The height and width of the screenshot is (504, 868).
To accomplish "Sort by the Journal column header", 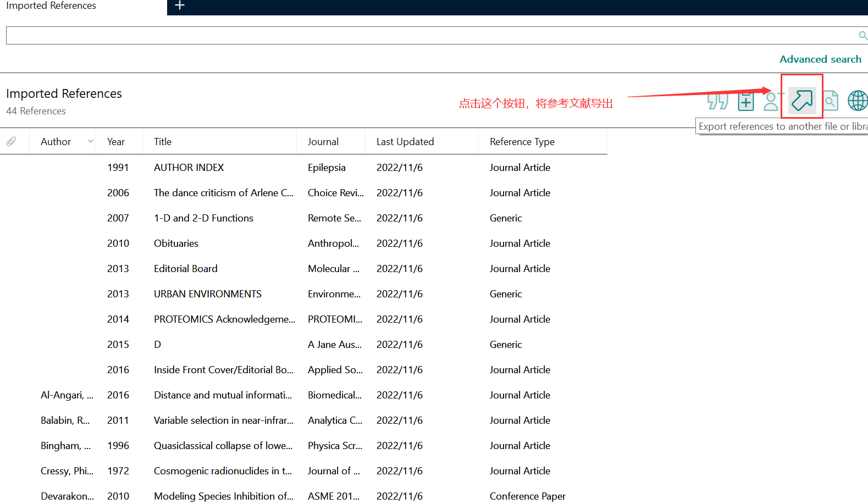I will [323, 142].
